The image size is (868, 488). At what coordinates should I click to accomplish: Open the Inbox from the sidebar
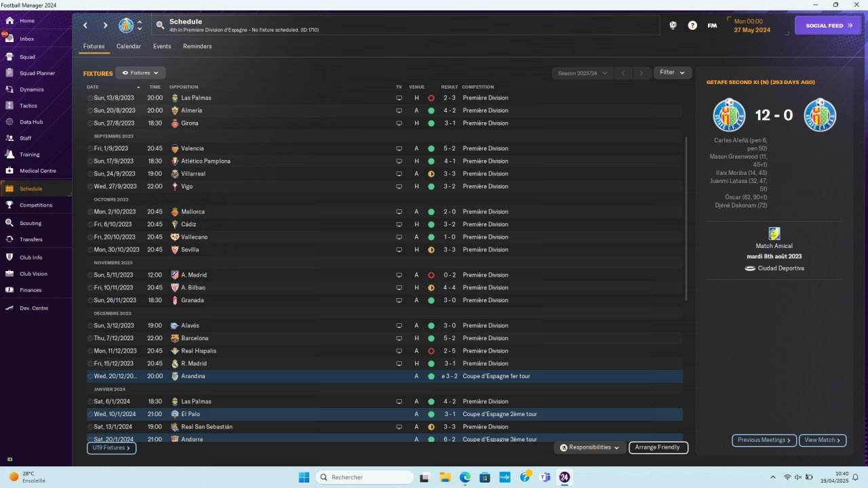[27, 39]
